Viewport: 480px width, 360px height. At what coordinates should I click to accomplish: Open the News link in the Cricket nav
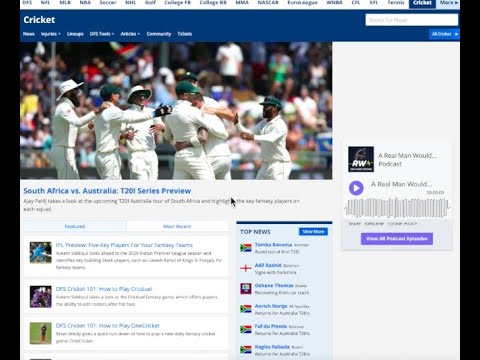(x=29, y=34)
